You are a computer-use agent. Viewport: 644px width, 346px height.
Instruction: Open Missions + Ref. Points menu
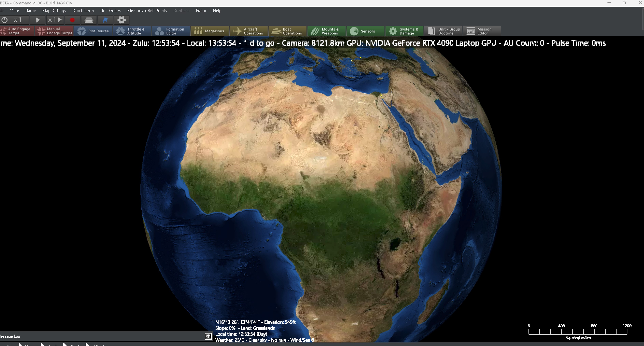(x=147, y=11)
